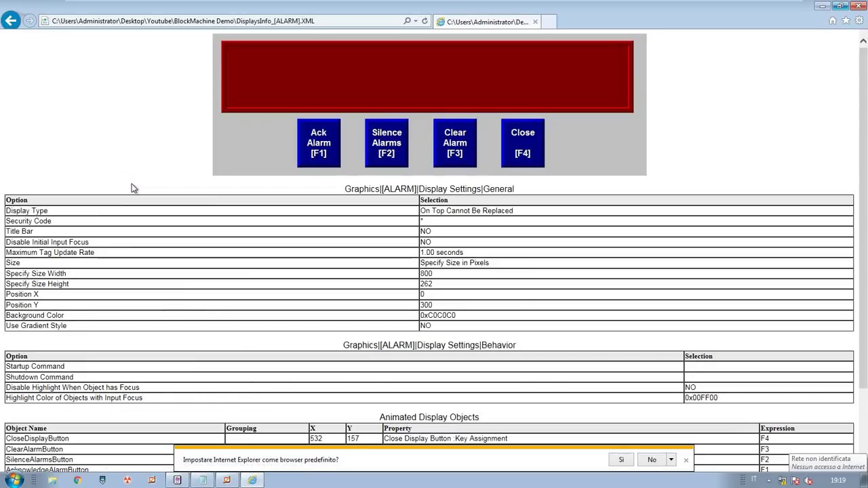Open the radiation-symbol taskbar app

click(x=127, y=480)
